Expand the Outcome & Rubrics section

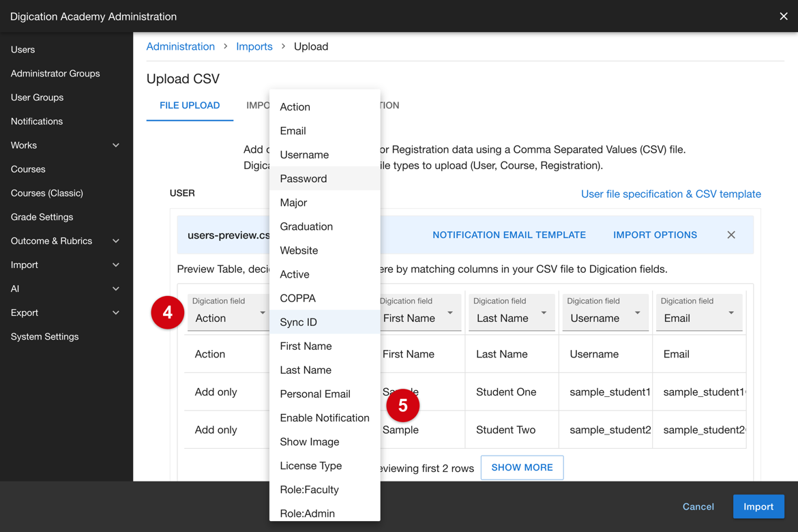click(x=115, y=241)
